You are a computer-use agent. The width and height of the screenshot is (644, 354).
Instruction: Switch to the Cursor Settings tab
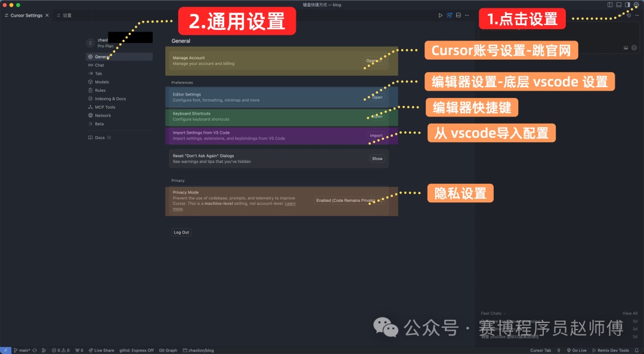pos(26,15)
